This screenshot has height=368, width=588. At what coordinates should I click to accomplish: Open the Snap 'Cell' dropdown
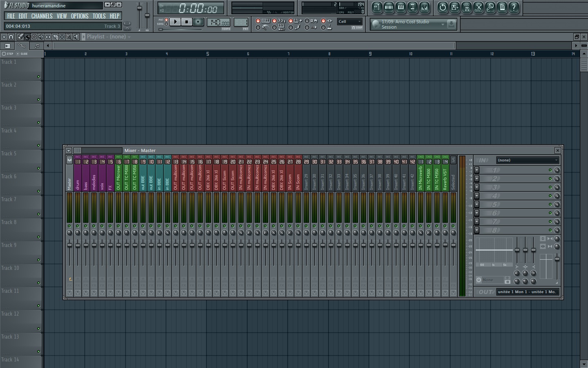coord(350,21)
